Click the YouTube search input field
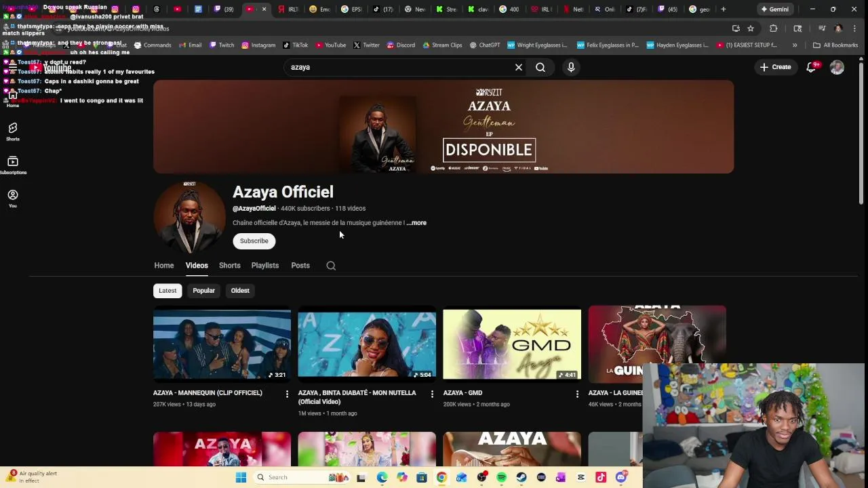868x488 pixels. pos(399,67)
